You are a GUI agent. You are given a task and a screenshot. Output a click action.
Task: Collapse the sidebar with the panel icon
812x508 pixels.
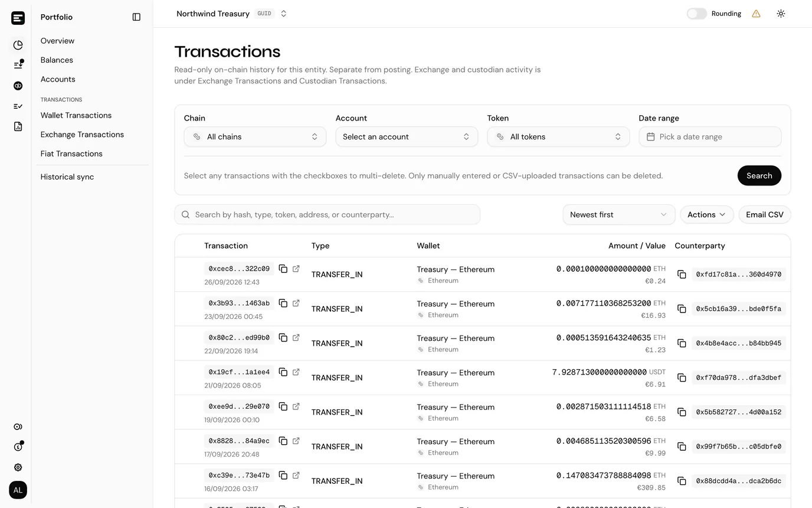136,17
